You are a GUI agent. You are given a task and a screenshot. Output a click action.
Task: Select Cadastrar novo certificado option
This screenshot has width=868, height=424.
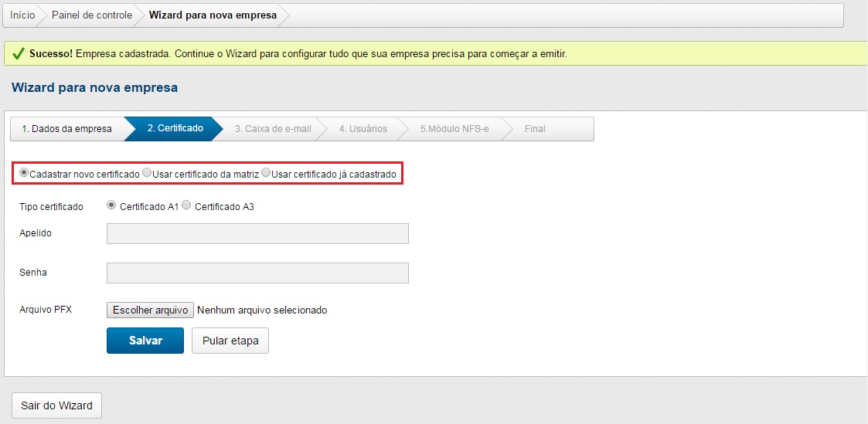pos(24,174)
